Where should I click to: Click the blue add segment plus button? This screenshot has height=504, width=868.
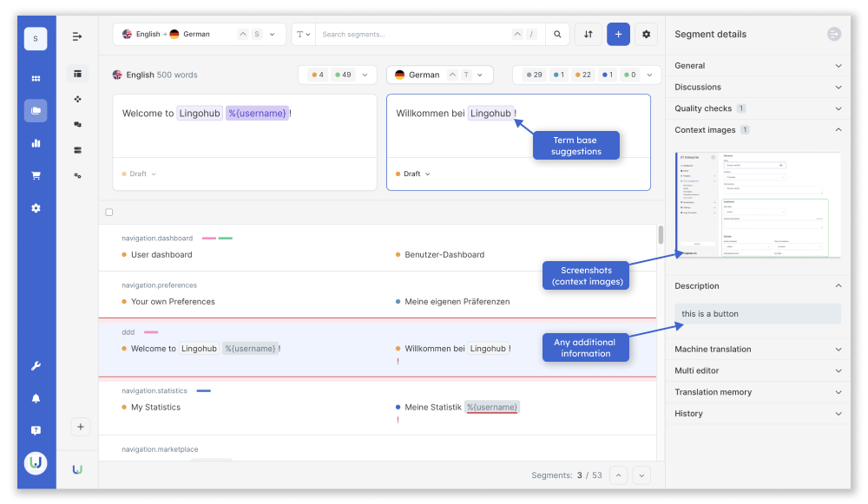pyautogui.click(x=618, y=35)
